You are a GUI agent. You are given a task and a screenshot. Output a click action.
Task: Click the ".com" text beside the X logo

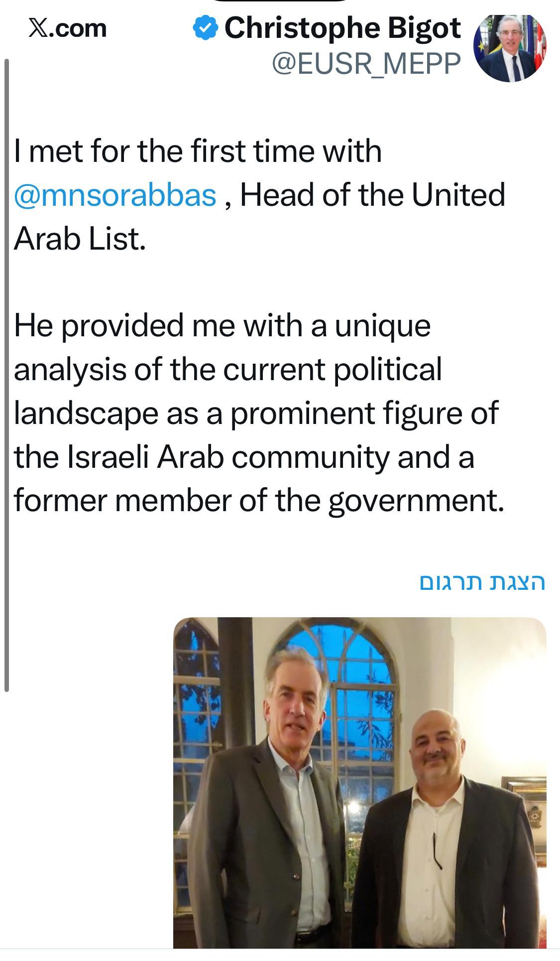tap(79, 28)
